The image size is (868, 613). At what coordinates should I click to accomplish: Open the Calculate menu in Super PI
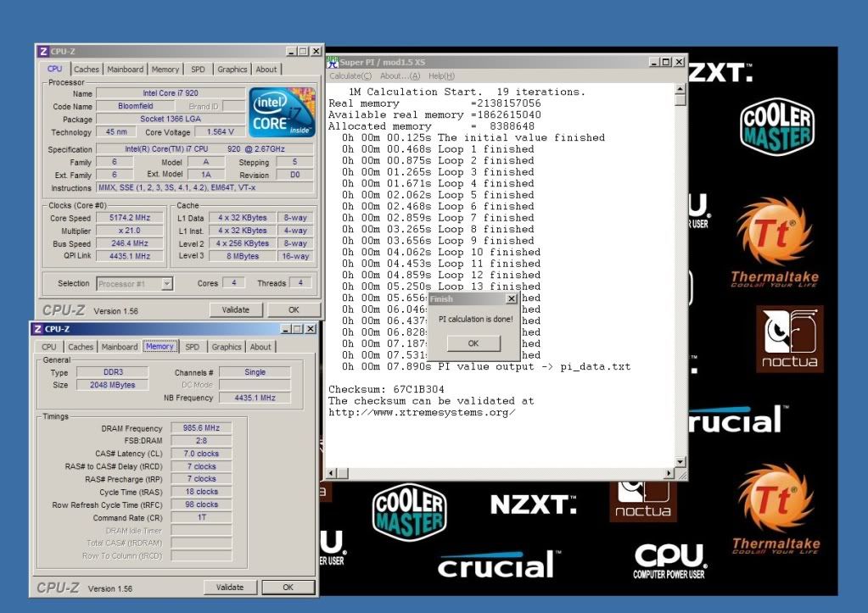coord(350,75)
